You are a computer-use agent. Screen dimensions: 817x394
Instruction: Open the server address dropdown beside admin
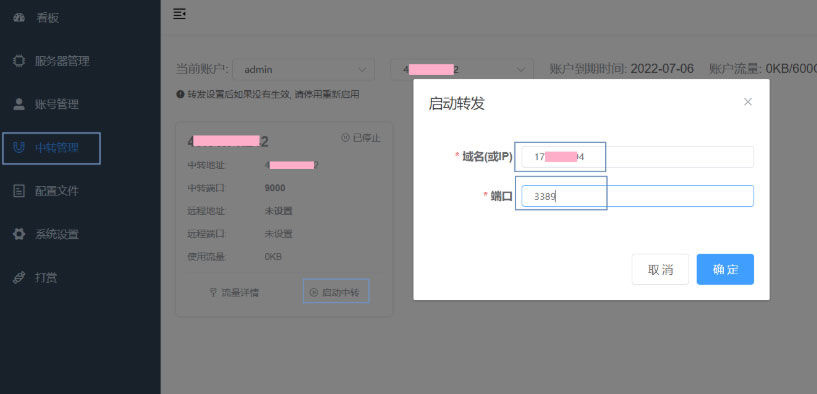coord(462,69)
